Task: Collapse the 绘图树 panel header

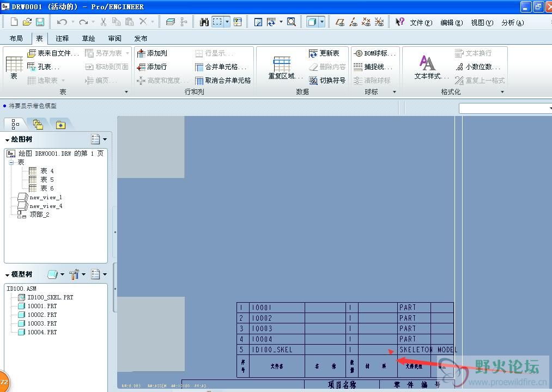Action: pos(7,140)
